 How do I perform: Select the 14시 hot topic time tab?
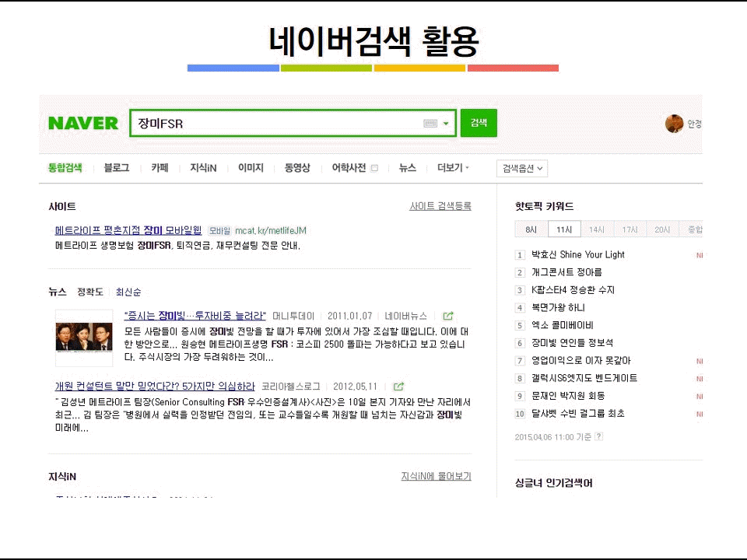point(597,229)
